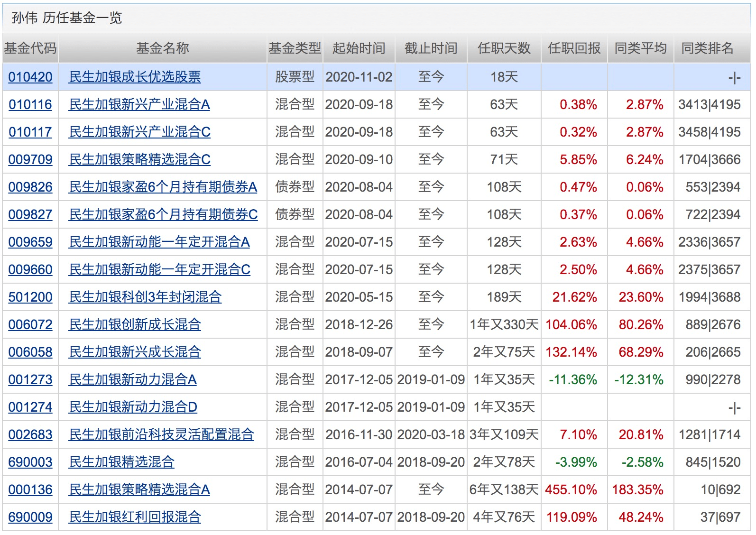756x535 pixels.
Task: Click the 基金类型 column header
Action: tap(295, 48)
